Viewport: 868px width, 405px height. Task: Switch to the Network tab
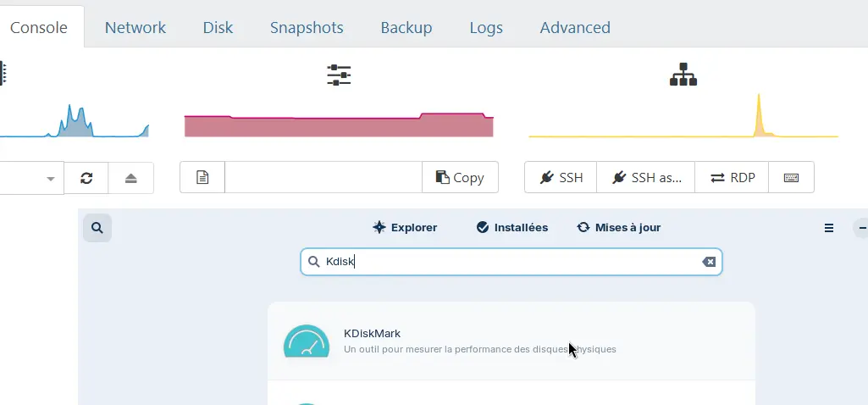click(x=135, y=27)
